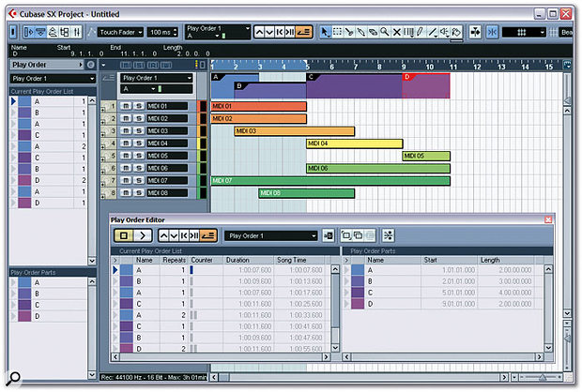Select the Object Selection arrow tool
This screenshot has width=582, height=392.
click(x=325, y=32)
